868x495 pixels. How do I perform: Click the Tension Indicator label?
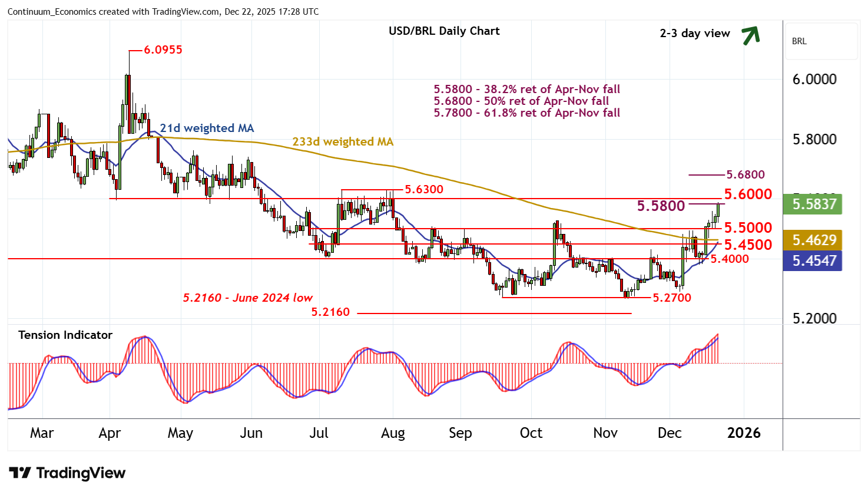pos(65,335)
